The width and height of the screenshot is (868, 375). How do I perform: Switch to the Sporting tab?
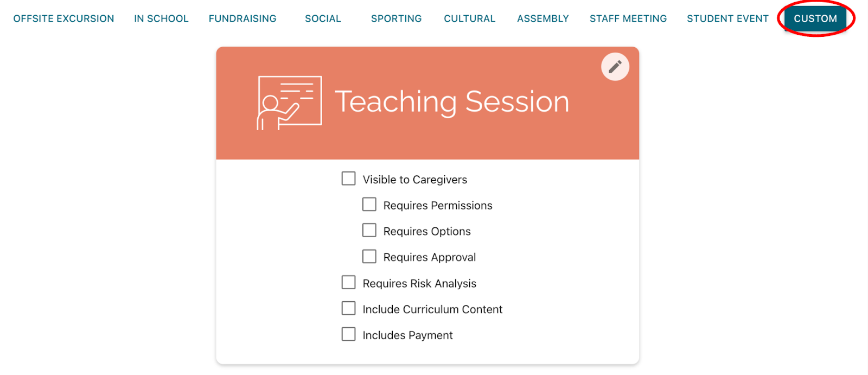click(396, 18)
